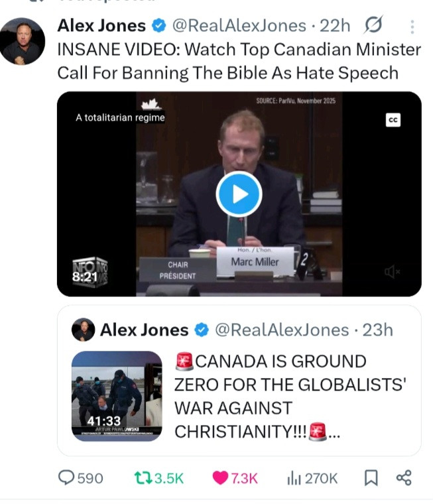Click the blue verified badge in main post
Image resolution: width=433 pixels, height=504 pixels.
click(x=158, y=27)
